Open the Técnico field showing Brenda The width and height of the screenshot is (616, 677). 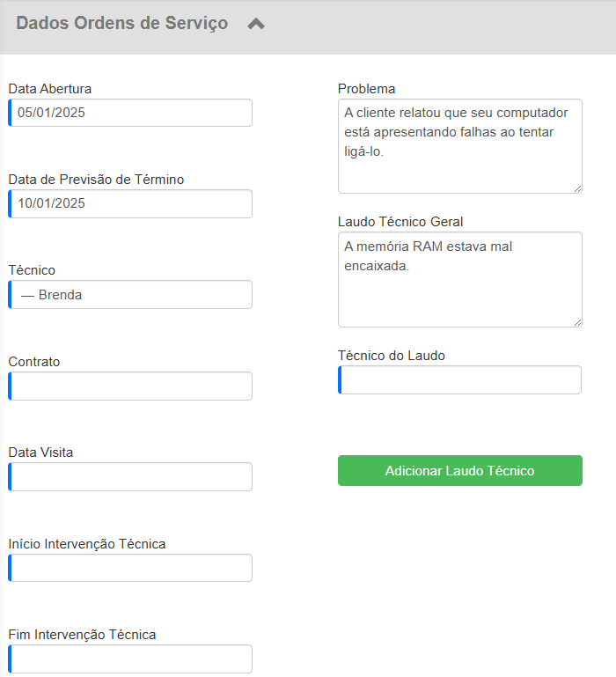tap(130, 295)
